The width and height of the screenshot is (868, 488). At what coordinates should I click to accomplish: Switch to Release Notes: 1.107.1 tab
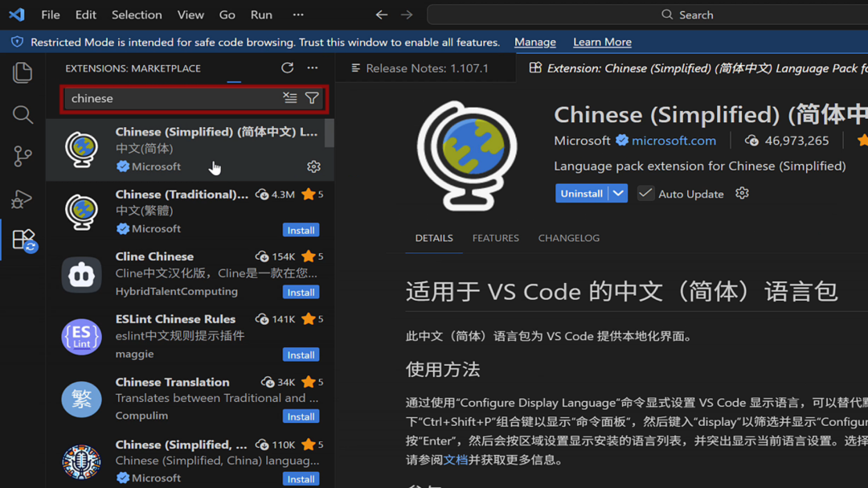pyautogui.click(x=425, y=68)
